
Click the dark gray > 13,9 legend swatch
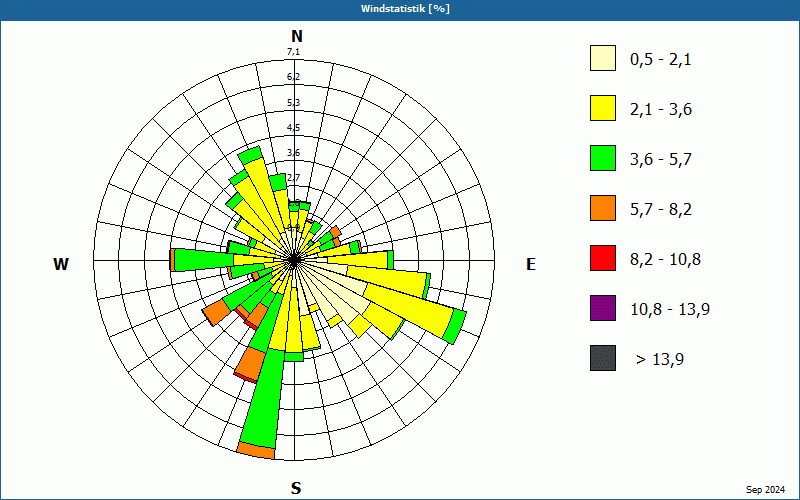coord(603,358)
